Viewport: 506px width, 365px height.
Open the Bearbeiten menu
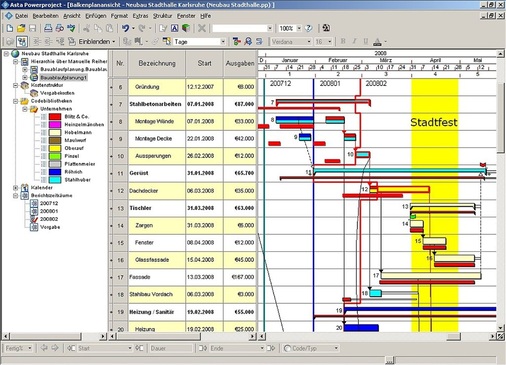click(45, 16)
